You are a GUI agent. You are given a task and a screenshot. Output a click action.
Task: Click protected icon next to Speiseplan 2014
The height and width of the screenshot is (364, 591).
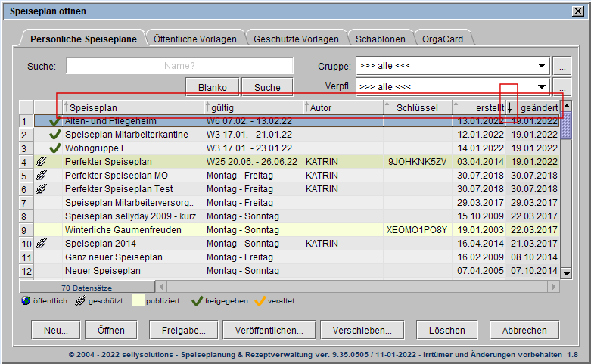click(x=42, y=244)
